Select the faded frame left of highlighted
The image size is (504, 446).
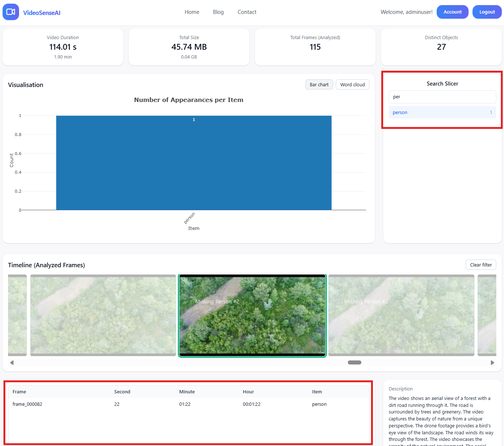[x=103, y=315]
